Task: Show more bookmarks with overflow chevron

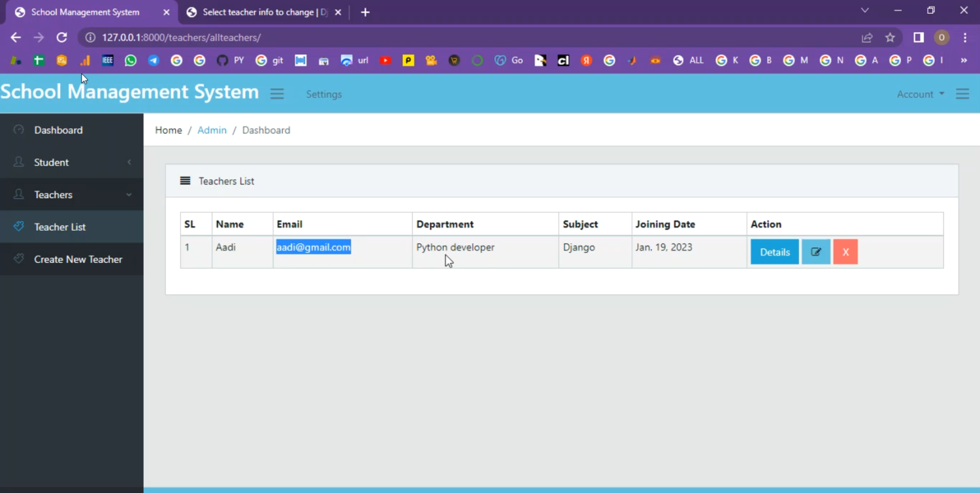Action: (963, 60)
